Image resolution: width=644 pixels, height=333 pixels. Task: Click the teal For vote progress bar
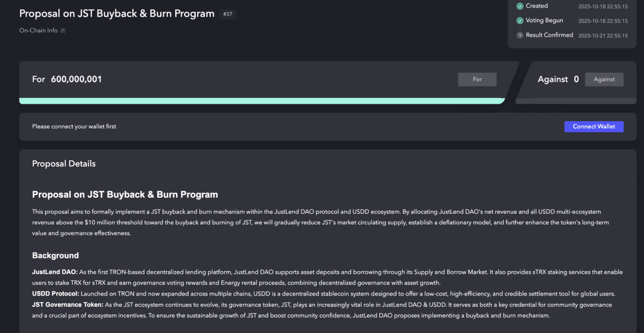[262, 101]
